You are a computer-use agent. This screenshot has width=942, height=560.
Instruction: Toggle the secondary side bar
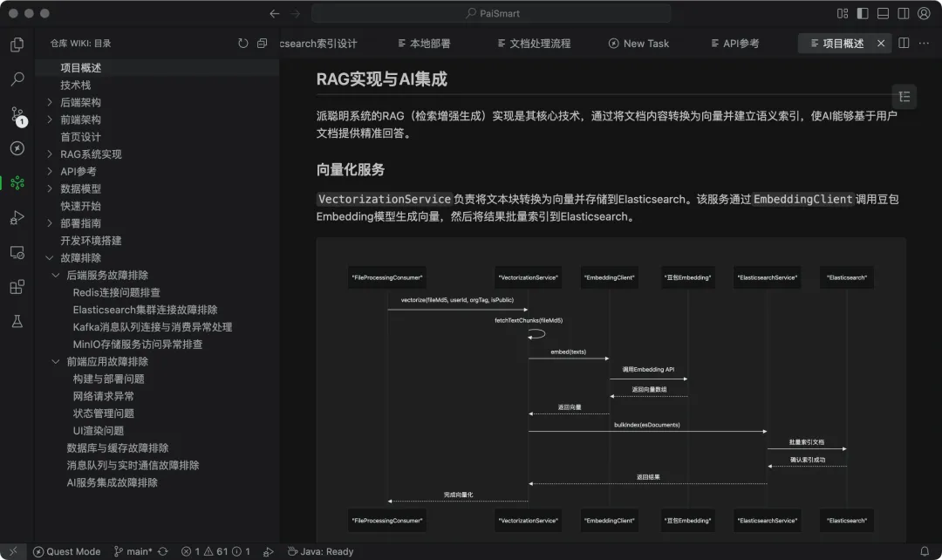[904, 13]
